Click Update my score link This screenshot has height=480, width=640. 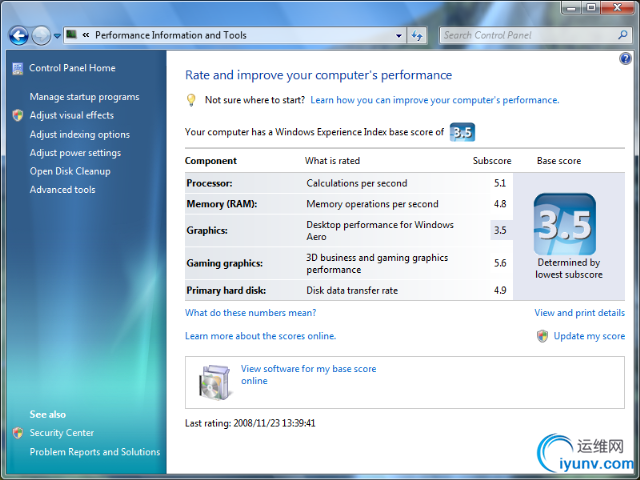click(x=589, y=336)
